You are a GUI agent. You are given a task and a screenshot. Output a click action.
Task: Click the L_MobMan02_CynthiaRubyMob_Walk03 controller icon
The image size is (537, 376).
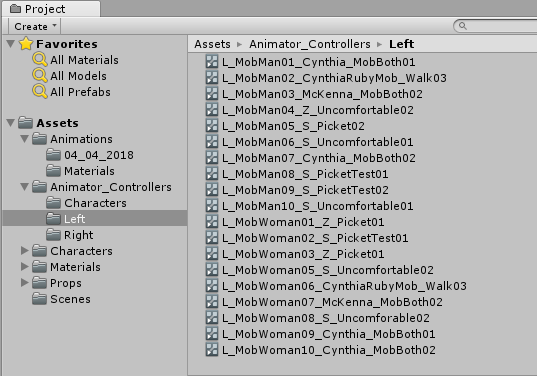point(212,78)
